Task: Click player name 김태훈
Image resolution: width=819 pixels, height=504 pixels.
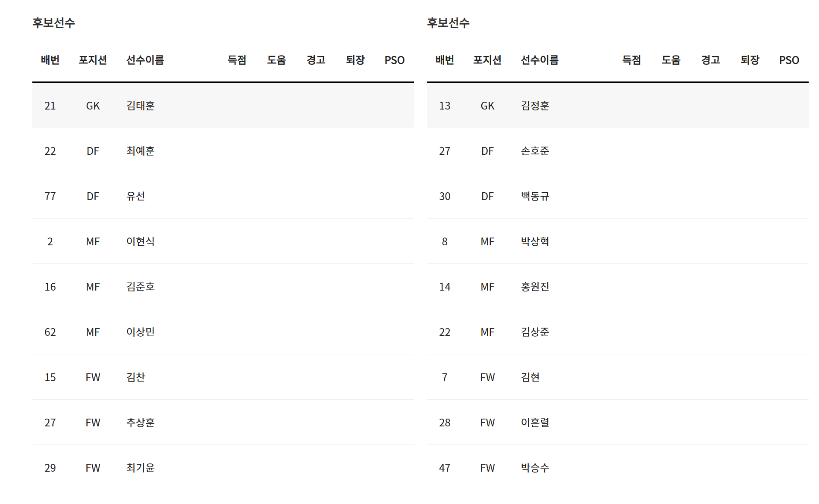Action: pyautogui.click(x=140, y=106)
